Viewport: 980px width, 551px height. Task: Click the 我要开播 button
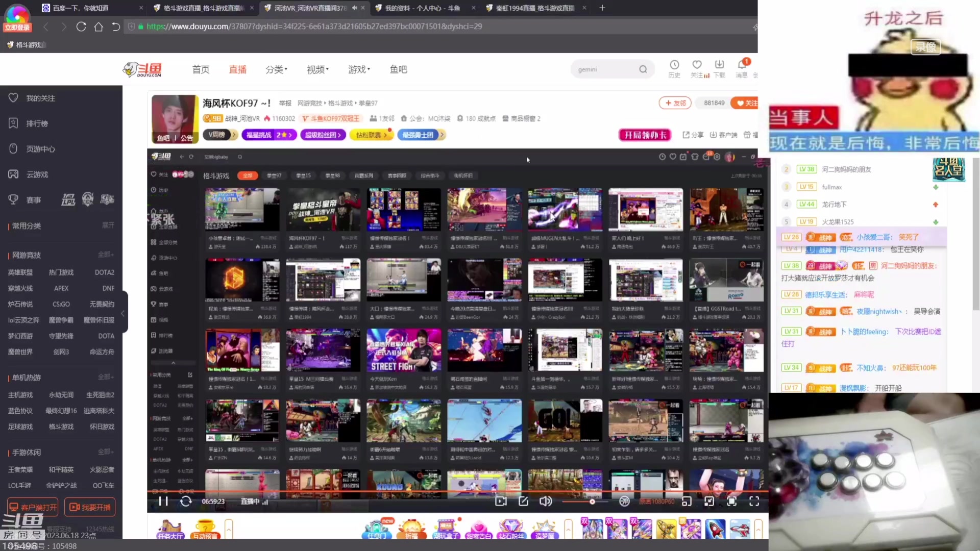pyautogui.click(x=90, y=507)
